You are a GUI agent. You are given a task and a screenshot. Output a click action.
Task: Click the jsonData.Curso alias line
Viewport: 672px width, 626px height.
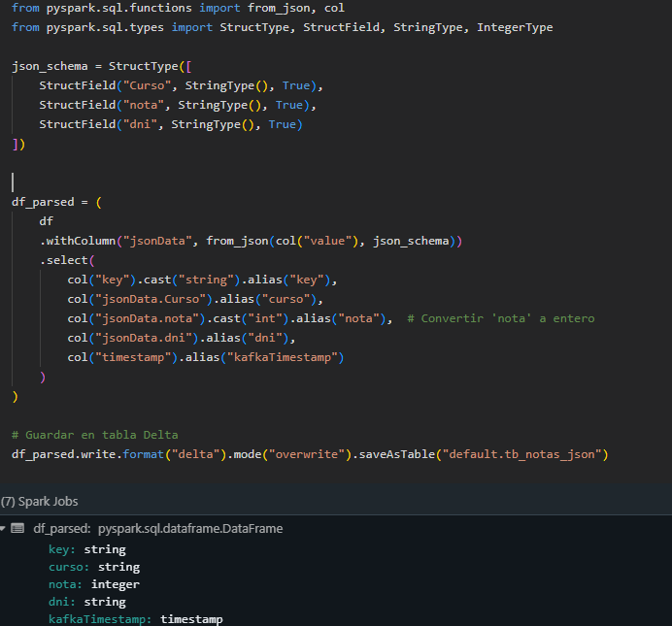tap(195, 299)
